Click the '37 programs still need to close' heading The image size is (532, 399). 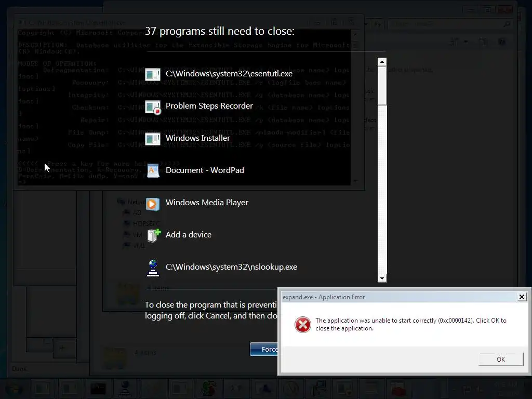pyautogui.click(x=220, y=31)
